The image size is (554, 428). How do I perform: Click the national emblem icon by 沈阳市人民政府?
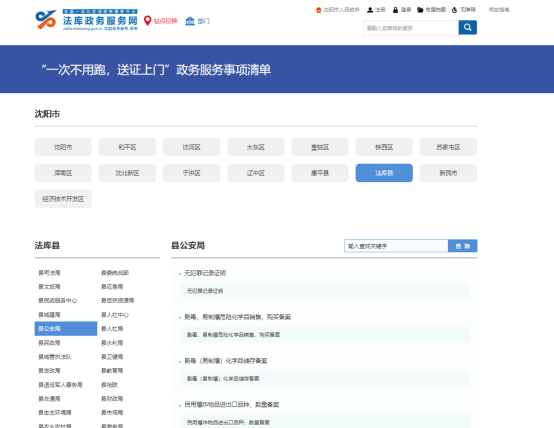[319, 10]
